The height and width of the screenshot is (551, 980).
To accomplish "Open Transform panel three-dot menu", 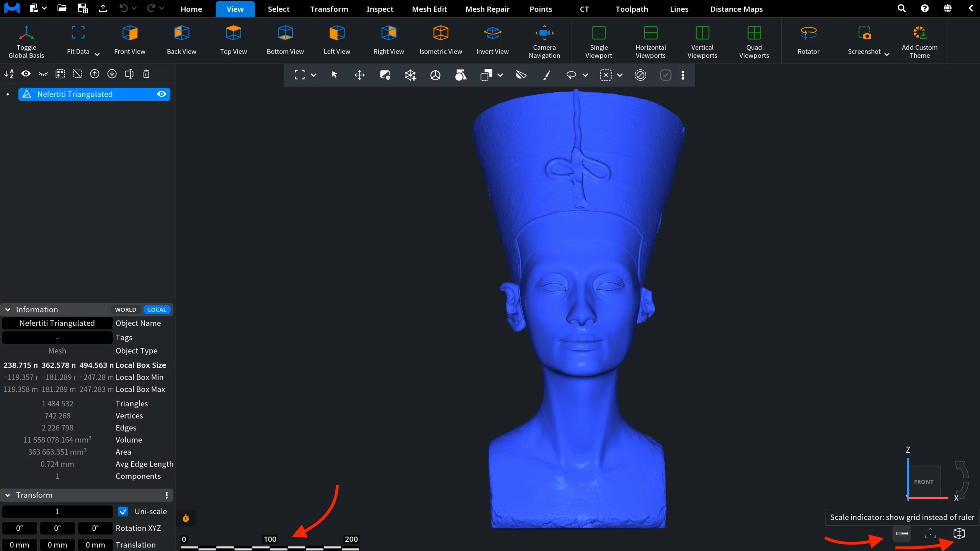I will (x=167, y=495).
